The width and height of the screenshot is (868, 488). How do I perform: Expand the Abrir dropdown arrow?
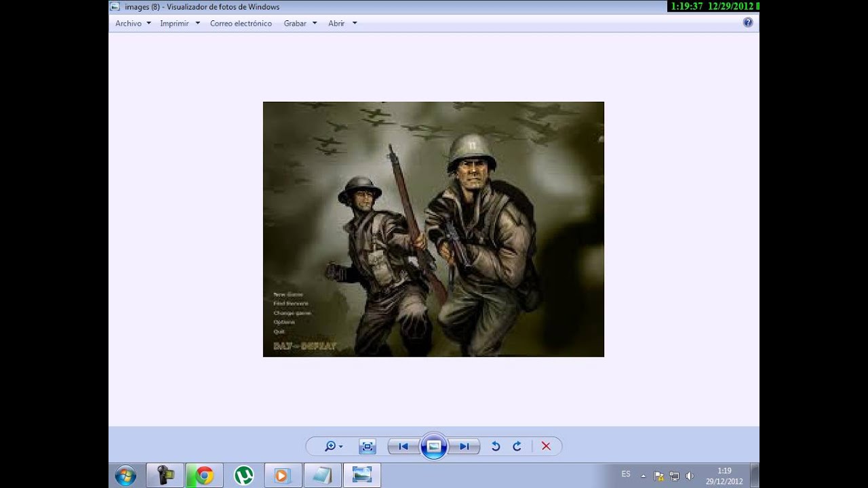[x=355, y=23]
